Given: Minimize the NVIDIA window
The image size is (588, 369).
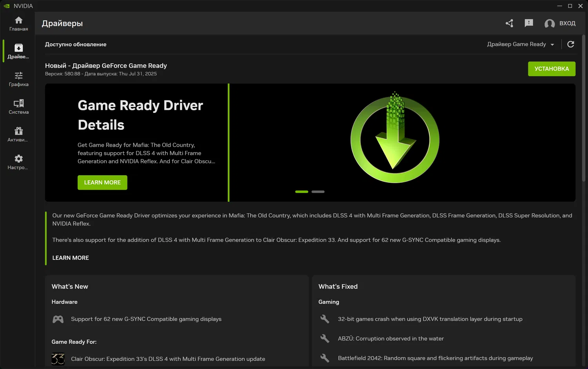Looking at the screenshot, I should 560,6.
